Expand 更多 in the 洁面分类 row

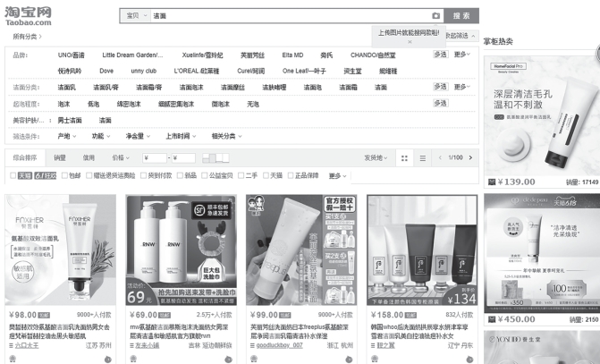pyautogui.click(x=462, y=87)
